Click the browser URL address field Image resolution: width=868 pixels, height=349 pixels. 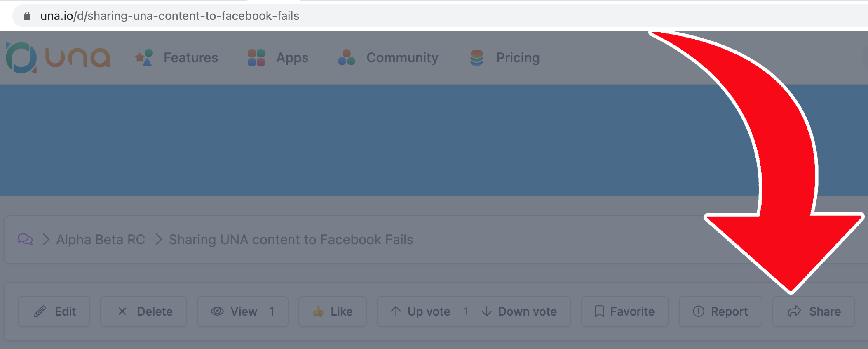tap(371, 16)
